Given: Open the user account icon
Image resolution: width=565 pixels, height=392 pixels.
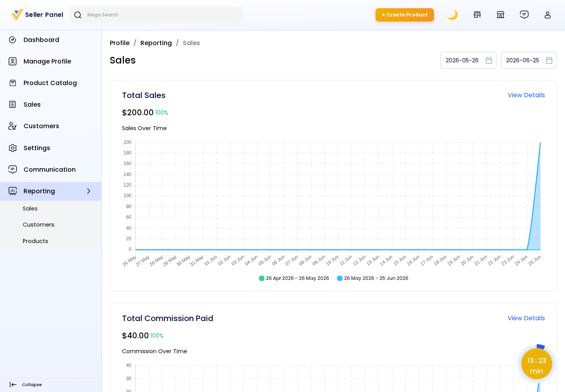Looking at the screenshot, I should (x=548, y=15).
